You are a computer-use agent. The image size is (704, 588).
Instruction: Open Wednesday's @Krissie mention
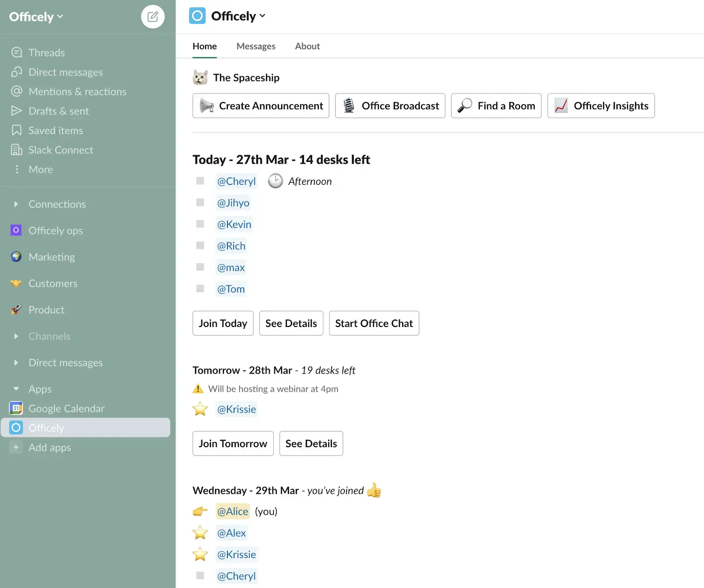point(236,555)
